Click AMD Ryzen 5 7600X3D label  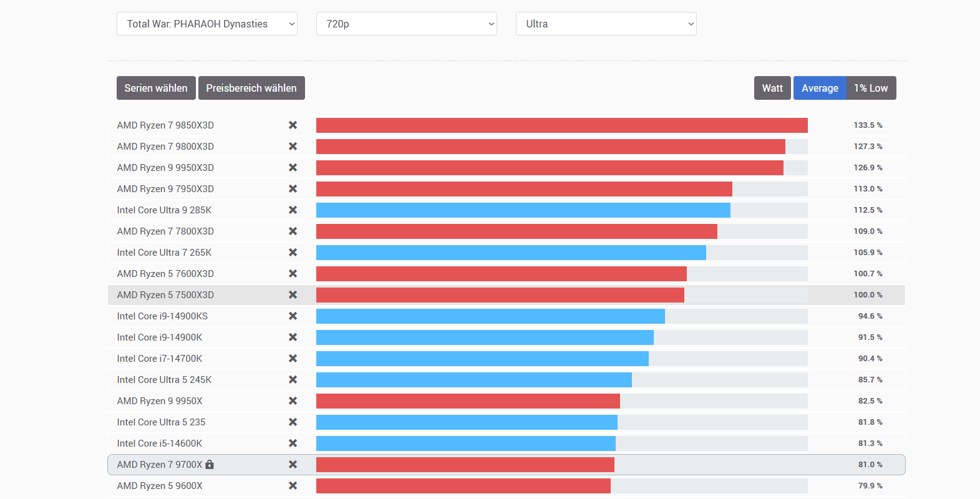pyautogui.click(x=165, y=274)
